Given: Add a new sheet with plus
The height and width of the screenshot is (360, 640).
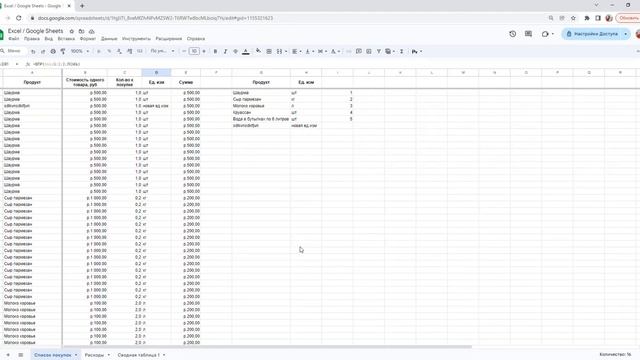Looking at the screenshot, I should click(8, 355).
